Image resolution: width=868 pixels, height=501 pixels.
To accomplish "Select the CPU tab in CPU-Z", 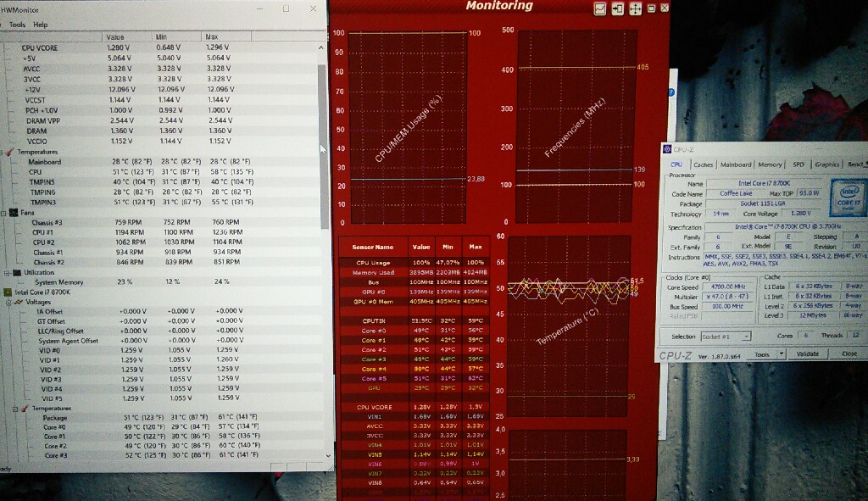I will 676,165.
